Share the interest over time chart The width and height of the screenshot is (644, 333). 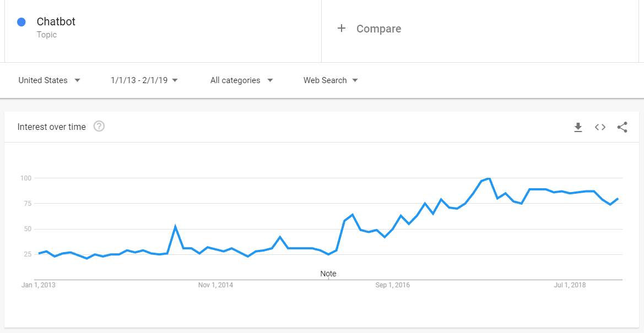(x=622, y=127)
